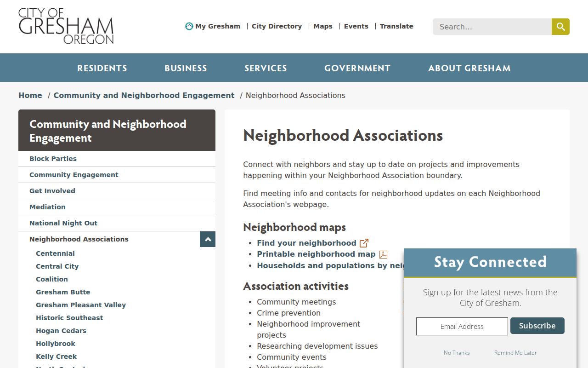Select Kelly Creek in sidebar
The height and width of the screenshot is (368, 588).
pyautogui.click(x=57, y=356)
